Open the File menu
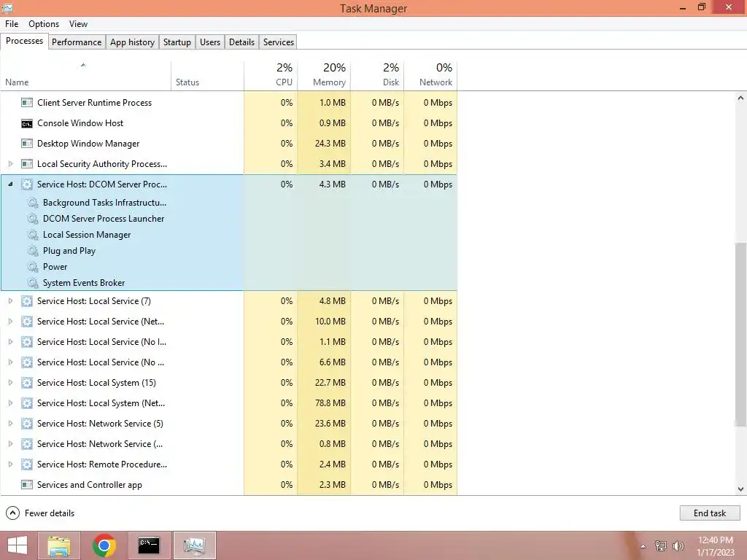Image resolution: width=747 pixels, height=560 pixels. [12, 24]
